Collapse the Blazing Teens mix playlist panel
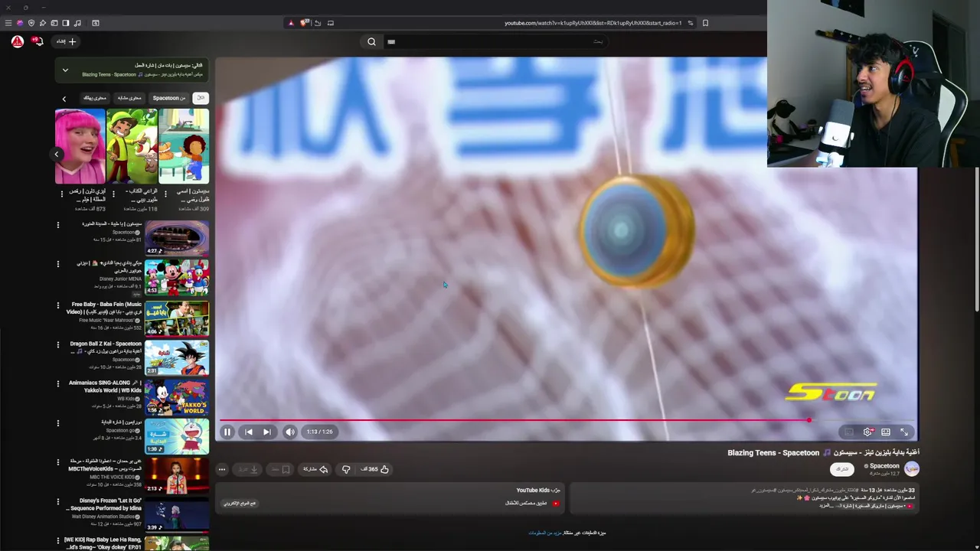Image resolution: width=980 pixels, height=551 pixels. pyautogui.click(x=65, y=70)
